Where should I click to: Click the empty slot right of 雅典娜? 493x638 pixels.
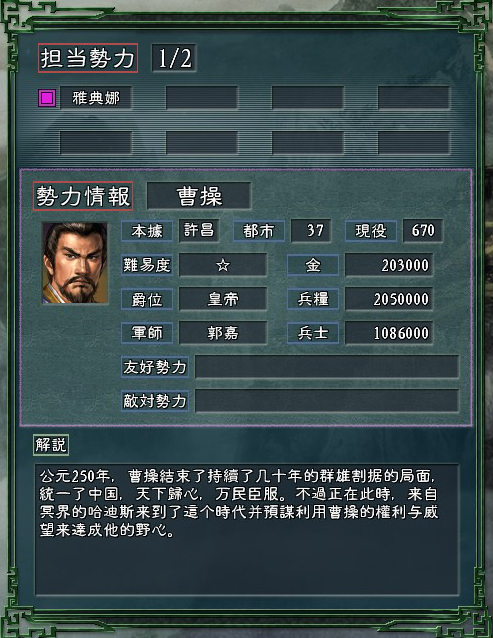(202, 98)
